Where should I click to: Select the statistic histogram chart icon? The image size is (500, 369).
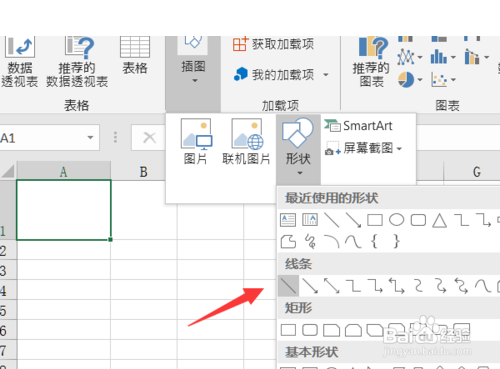(x=438, y=57)
